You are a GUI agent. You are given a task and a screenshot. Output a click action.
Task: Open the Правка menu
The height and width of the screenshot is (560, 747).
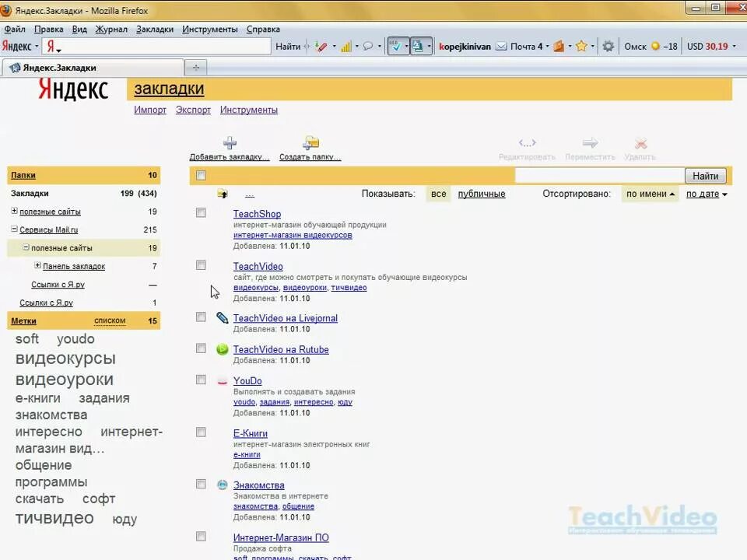coord(48,29)
